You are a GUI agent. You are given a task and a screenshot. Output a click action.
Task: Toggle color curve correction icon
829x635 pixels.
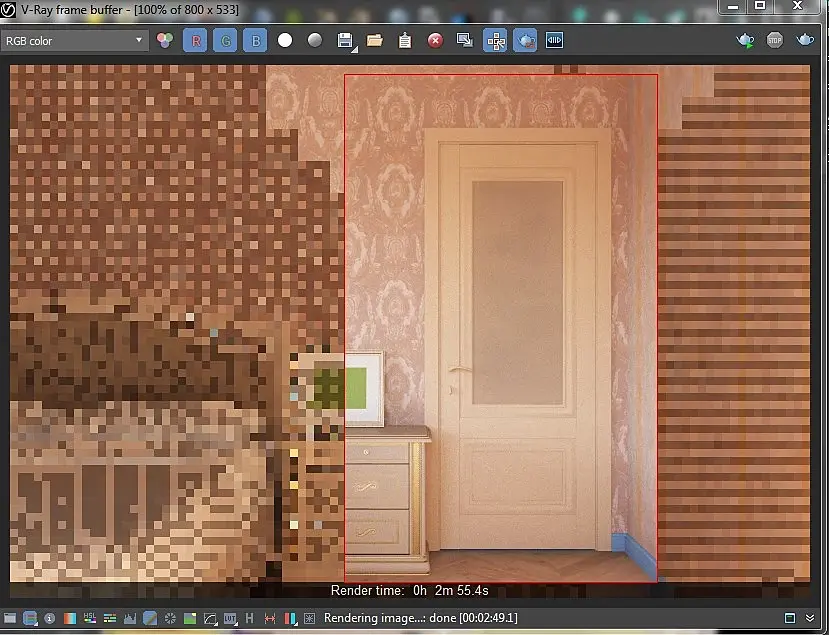coord(150,618)
